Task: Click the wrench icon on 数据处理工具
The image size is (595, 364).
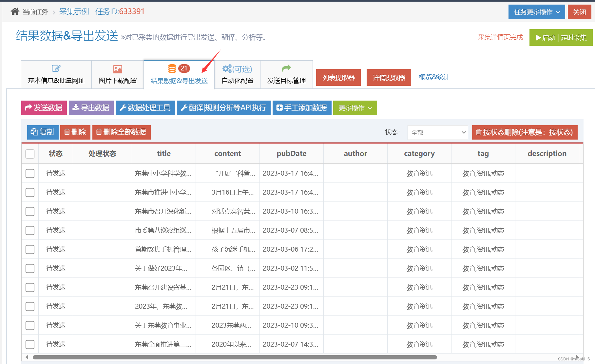Action: pyautogui.click(x=123, y=108)
